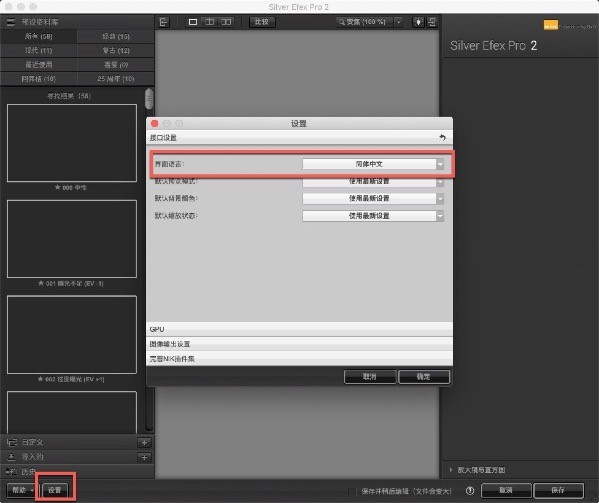Viewport: 599px width, 503px height.
Task: Open the 界面语言 language dropdown
Action: (373, 164)
